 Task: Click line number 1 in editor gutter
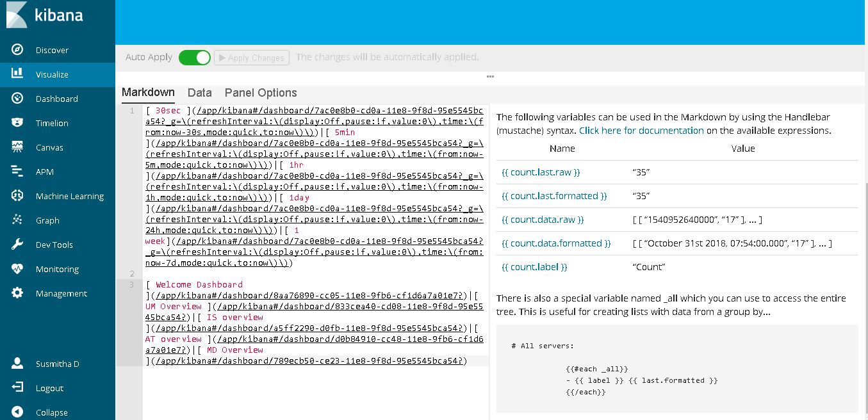[x=131, y=110]
